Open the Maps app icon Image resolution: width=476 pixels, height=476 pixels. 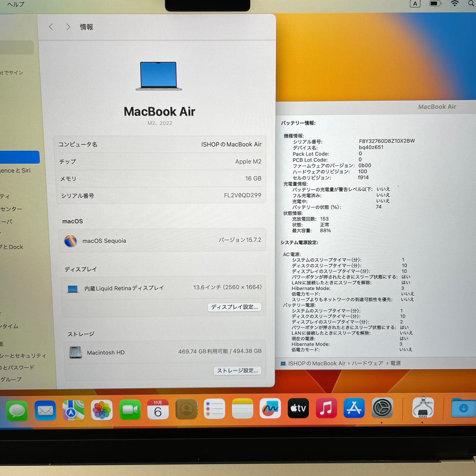click(x=73, y=410)
